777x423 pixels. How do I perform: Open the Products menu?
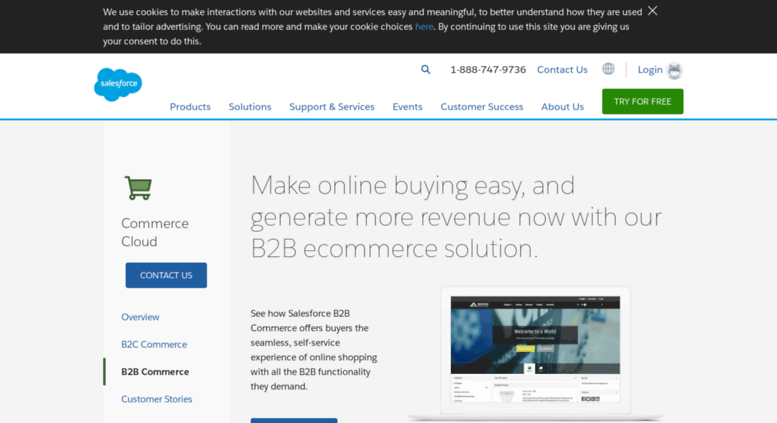pyautogui.click(x=190, y=106)
